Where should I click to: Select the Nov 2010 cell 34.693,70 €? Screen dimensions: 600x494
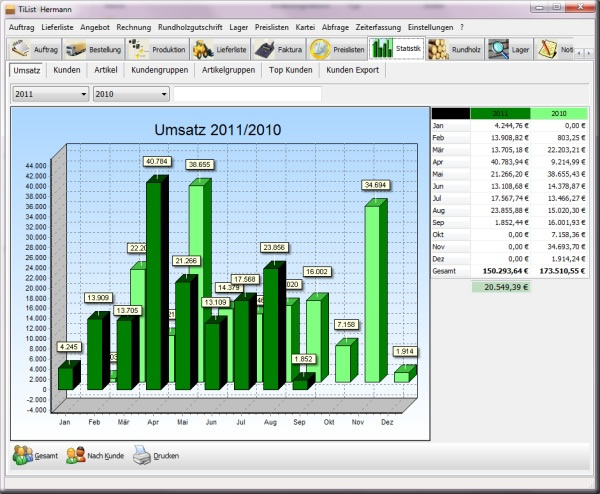tap(559, 247)
